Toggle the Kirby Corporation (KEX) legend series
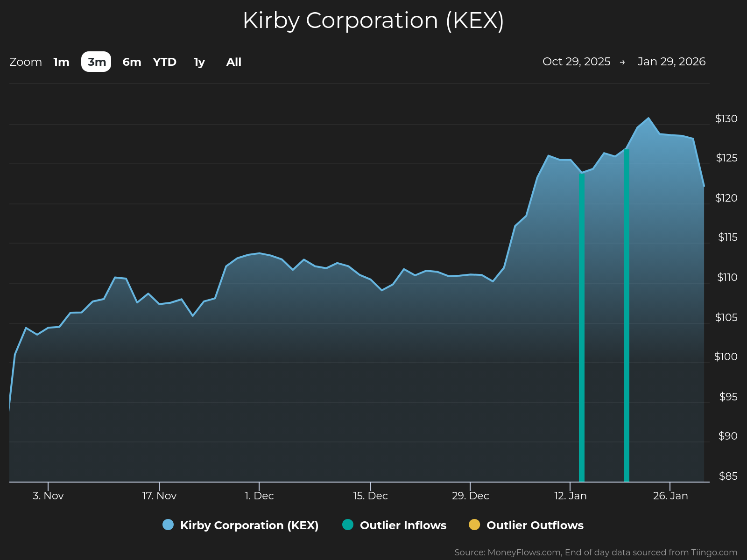 point(240,525)
